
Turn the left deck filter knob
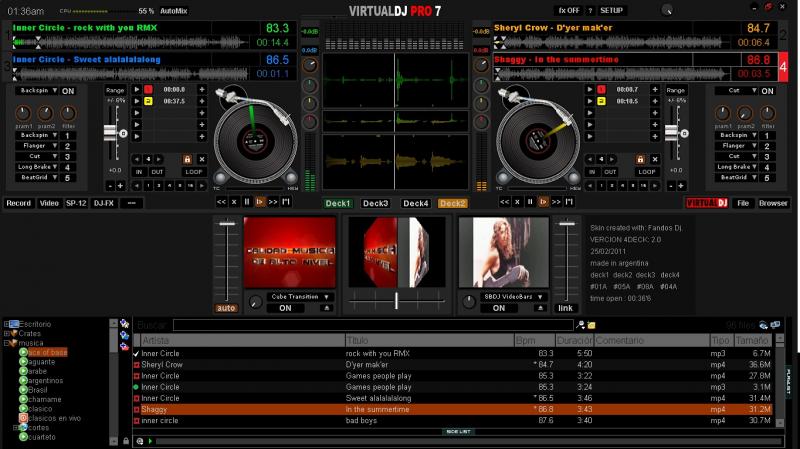tap(68, 113)
